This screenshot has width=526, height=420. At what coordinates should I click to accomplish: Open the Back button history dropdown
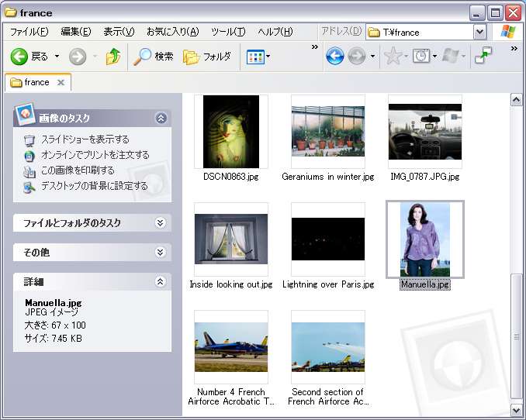point(57,57)
